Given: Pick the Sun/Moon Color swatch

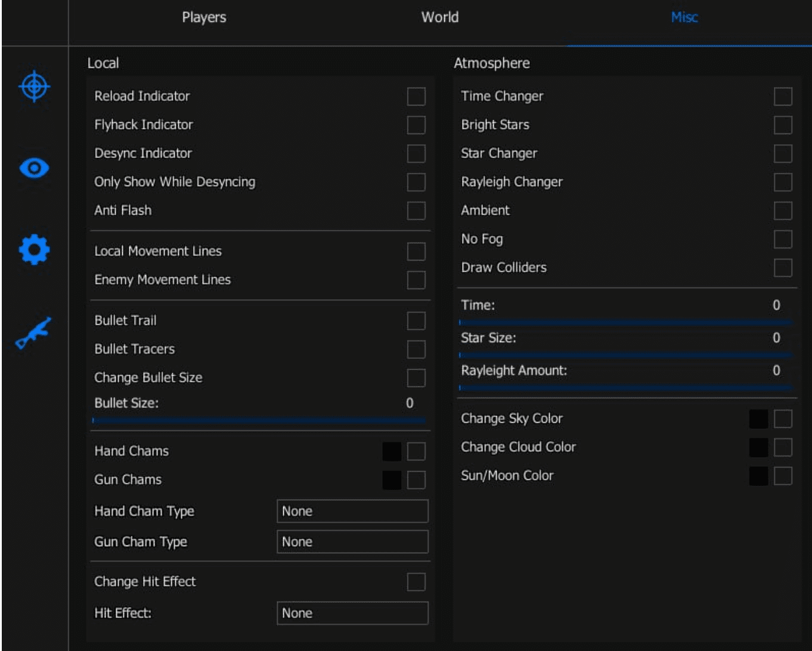Looking at the screenshot, I should (758, 476).
